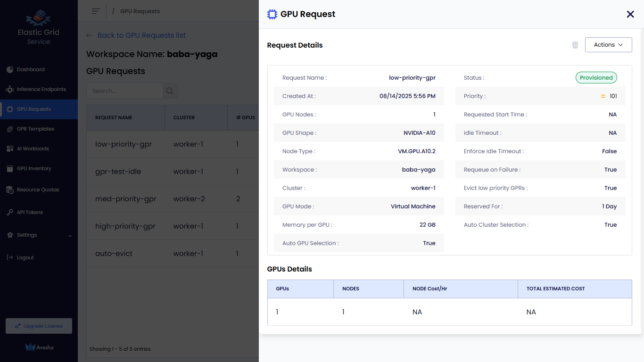
Task: Click the API Tokens key icon
Action: tap(10, 212)
